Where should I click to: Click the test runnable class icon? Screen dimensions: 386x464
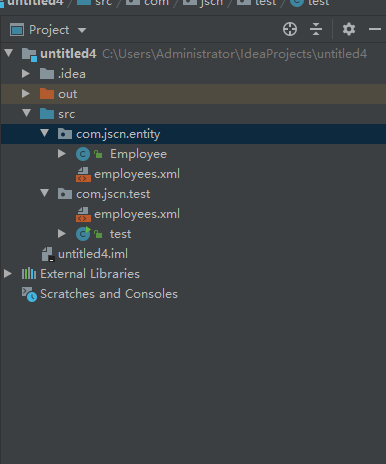[83, 234]
